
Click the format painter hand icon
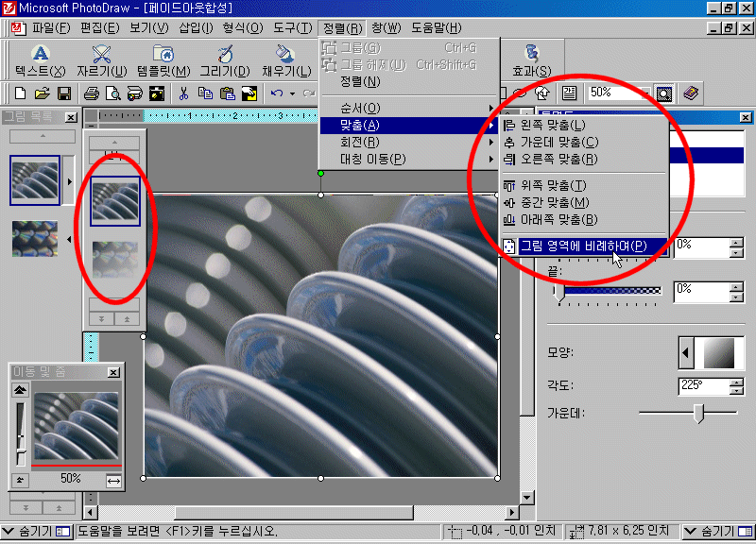tap(249, 93)
